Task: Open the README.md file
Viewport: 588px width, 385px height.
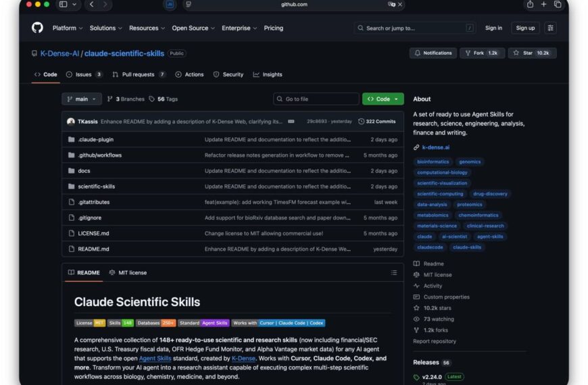Action: tap(93, 249)
